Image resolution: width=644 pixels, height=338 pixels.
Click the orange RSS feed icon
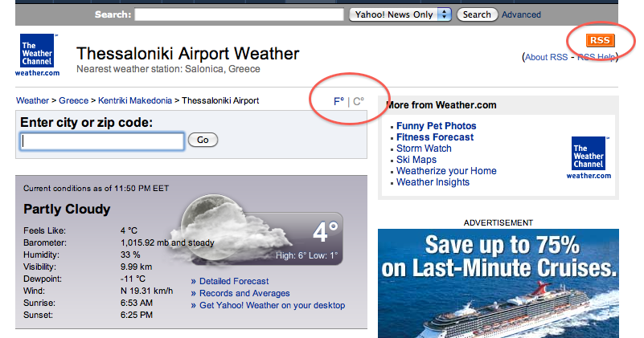(600, 40)
